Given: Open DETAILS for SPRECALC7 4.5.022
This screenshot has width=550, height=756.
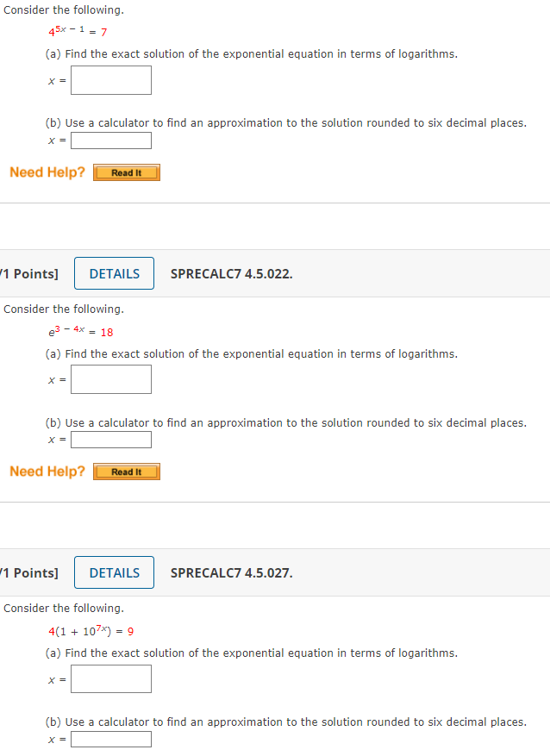Looking at the screenshot, I should [x=114, y=273].
